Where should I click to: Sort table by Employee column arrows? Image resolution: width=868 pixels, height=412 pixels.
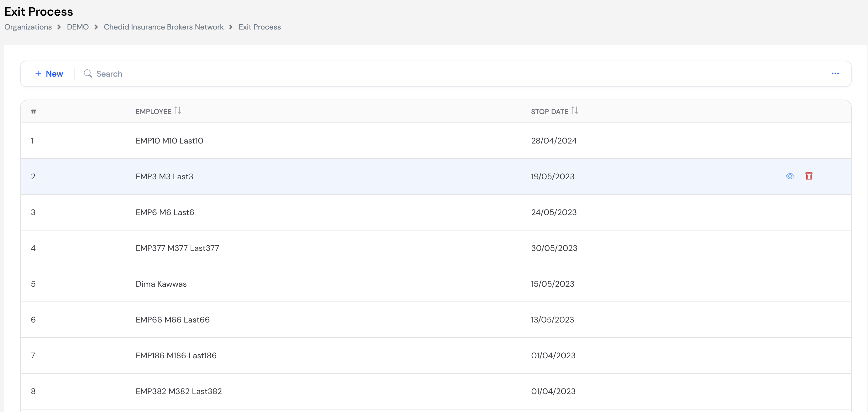[177, 111]
